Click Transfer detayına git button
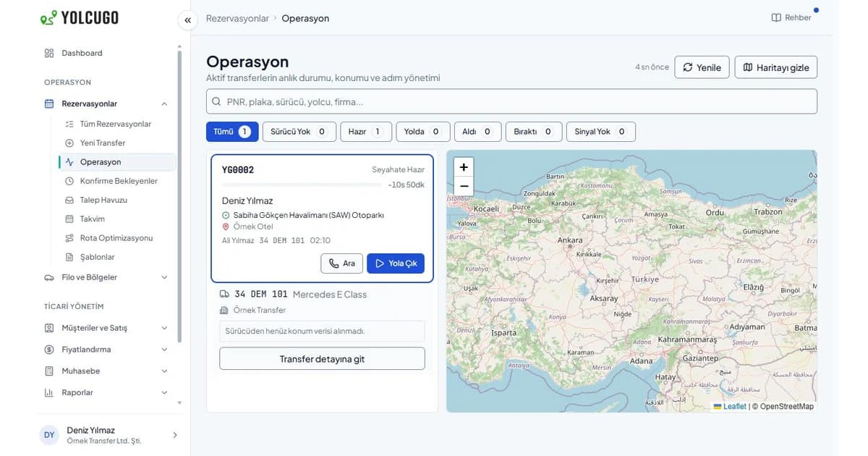The image size is (868, 456). point(322,359)
